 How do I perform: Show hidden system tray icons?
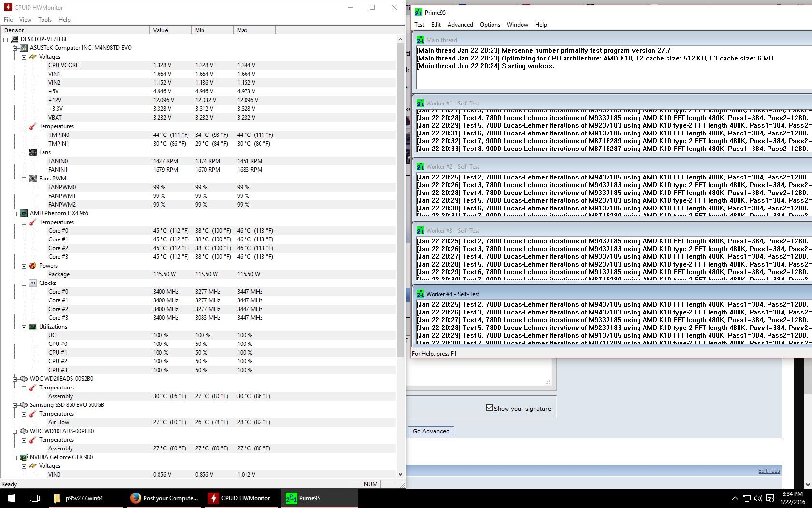coord(735,498)
